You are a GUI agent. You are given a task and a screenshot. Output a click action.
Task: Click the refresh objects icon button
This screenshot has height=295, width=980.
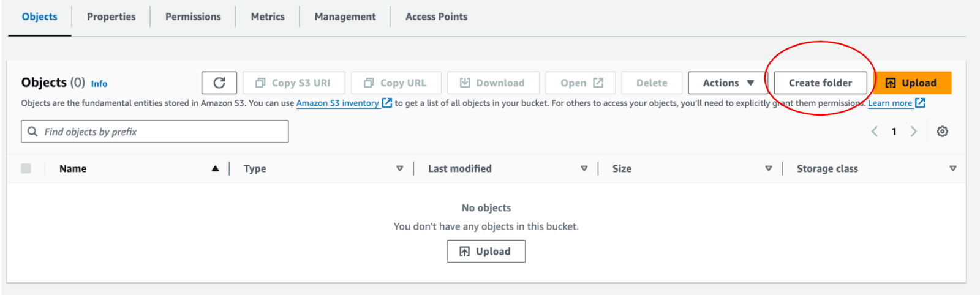[219, 83]
